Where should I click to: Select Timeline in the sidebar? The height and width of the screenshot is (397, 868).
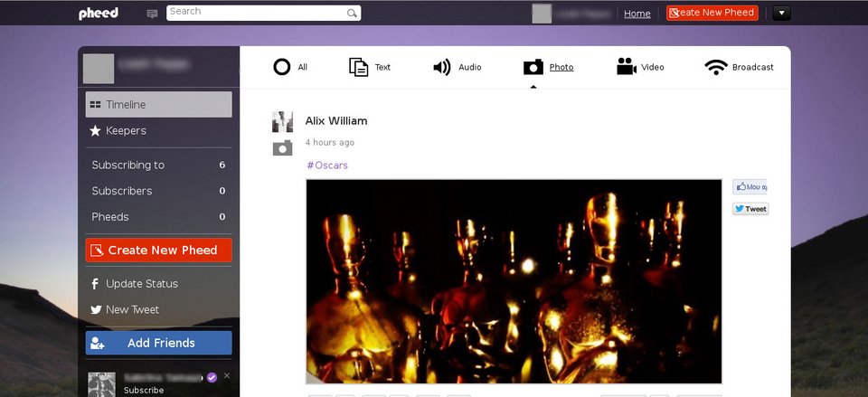click(125, 105)
